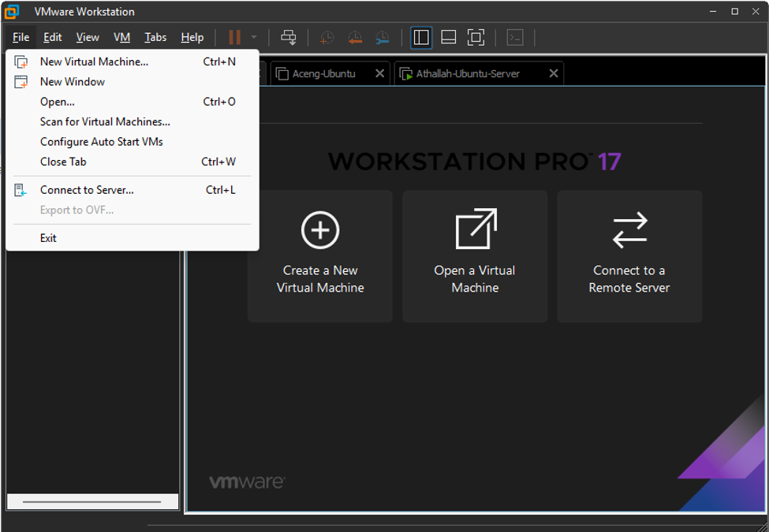Open the VM menu
The width and height of the screenshot is (769, 532).
click(x=121, y=37)
